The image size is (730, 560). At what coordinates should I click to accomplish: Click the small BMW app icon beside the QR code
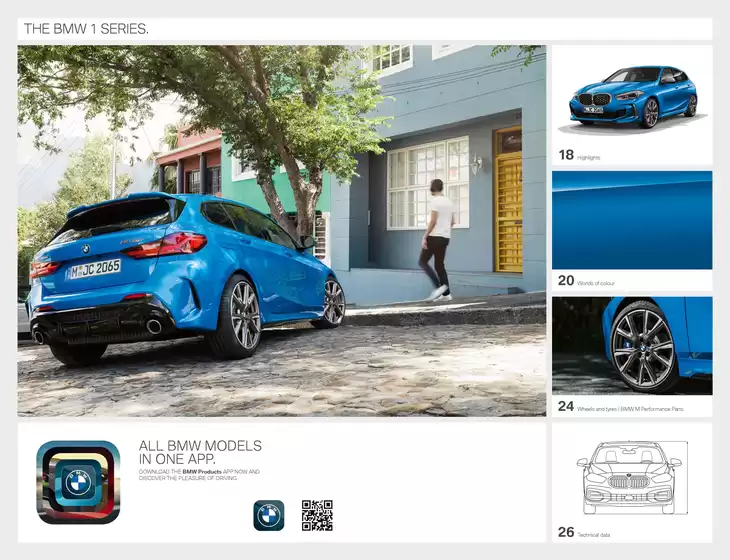(268, 515)
